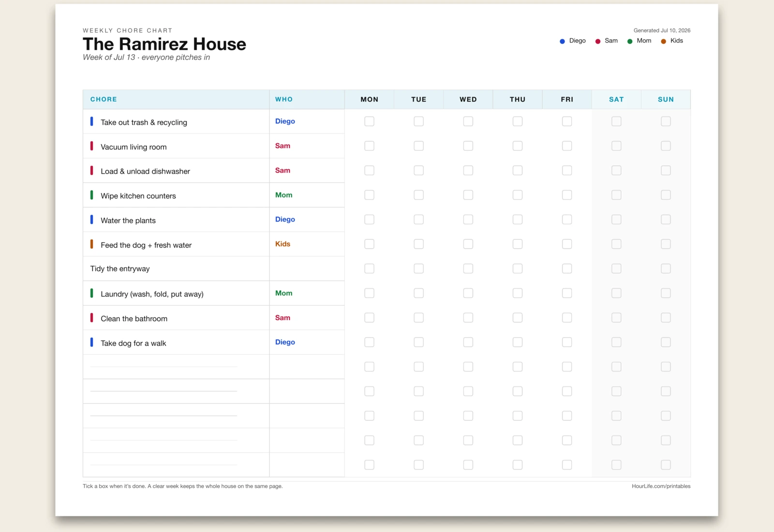Click the blue Diego legend dot

[x=562, y=41]
